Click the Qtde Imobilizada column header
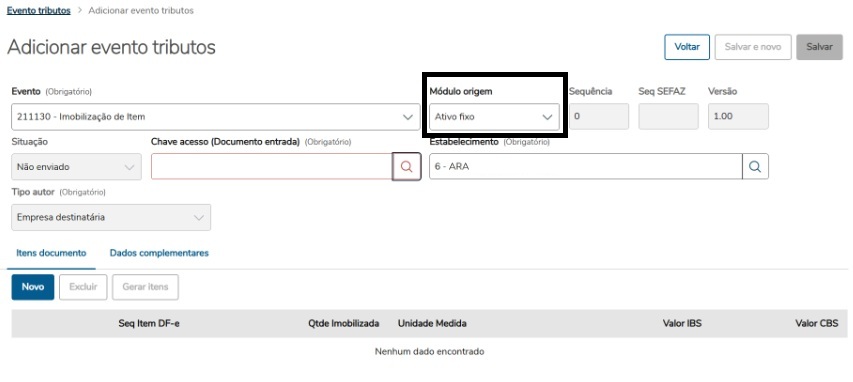 [343, 323]
